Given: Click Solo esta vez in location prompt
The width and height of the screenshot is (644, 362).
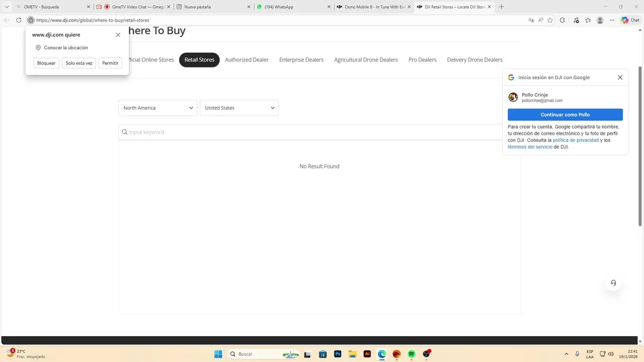Looking at the screenshot, I should click(79, 63).
